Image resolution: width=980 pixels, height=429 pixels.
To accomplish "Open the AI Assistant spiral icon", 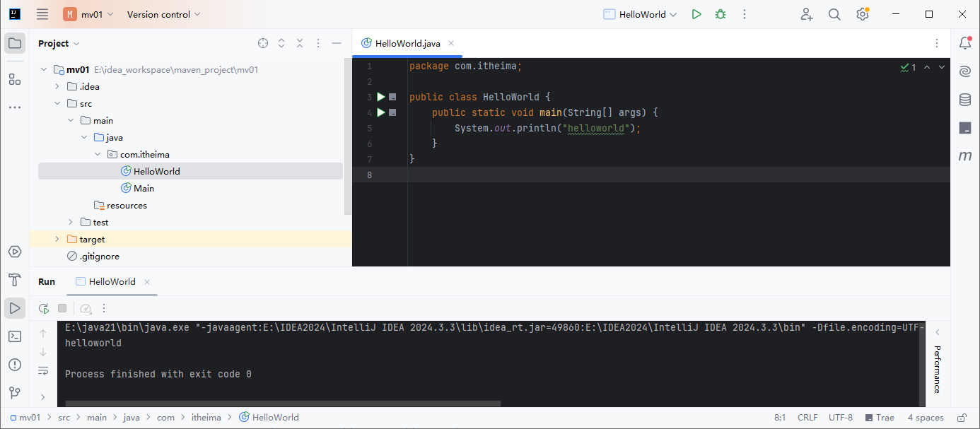I will coord(965,71).
